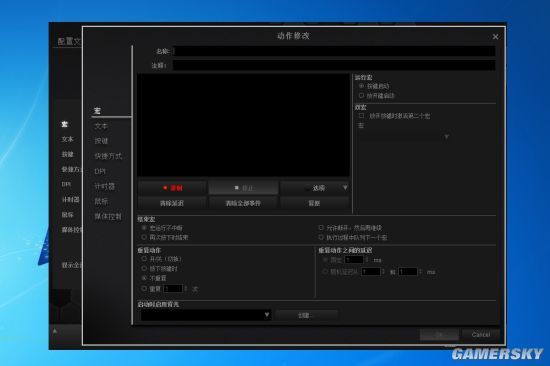Click the random delay minimum field
The width and height of the screenshot is (550, 366).
371,272
